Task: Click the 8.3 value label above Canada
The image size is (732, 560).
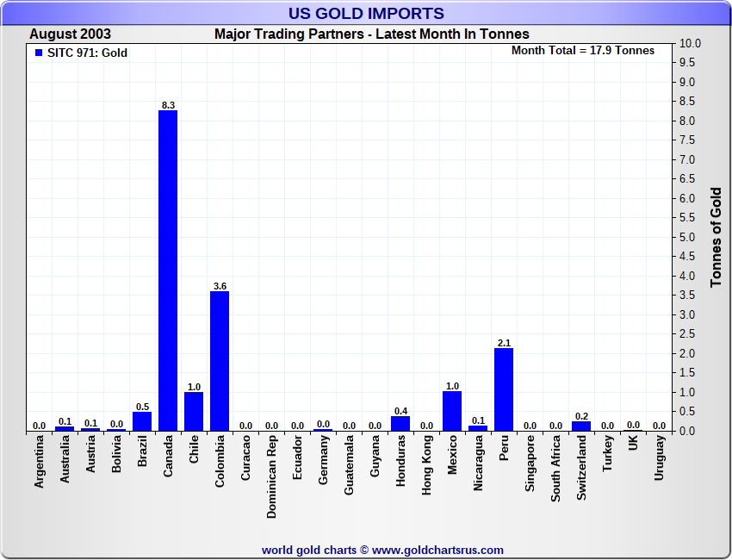Action: (168, 105)
